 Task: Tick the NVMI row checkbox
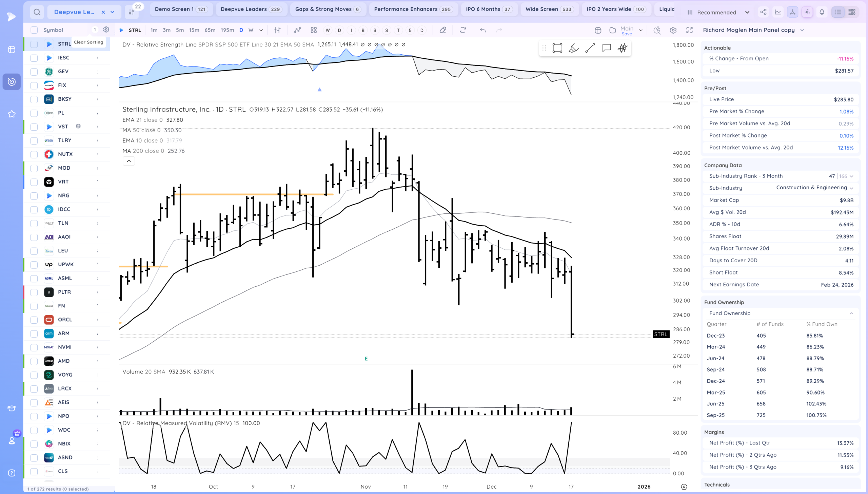pos(34,347)
